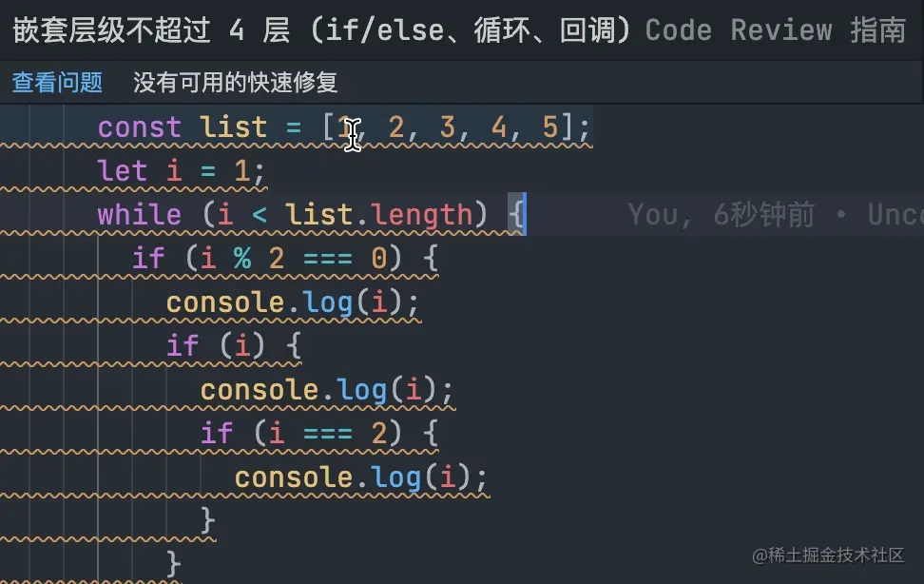
Task: Click the 'let' keyword
Action: (123, 171)
